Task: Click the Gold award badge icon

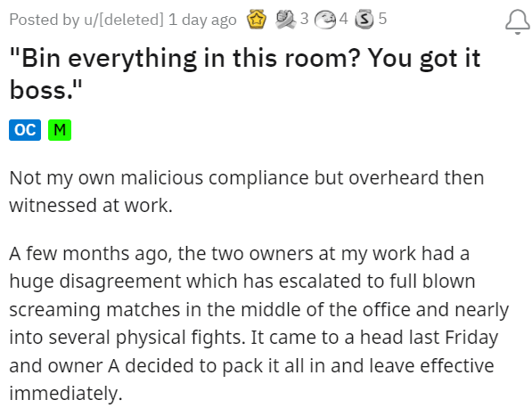Action: coord(257,20)
